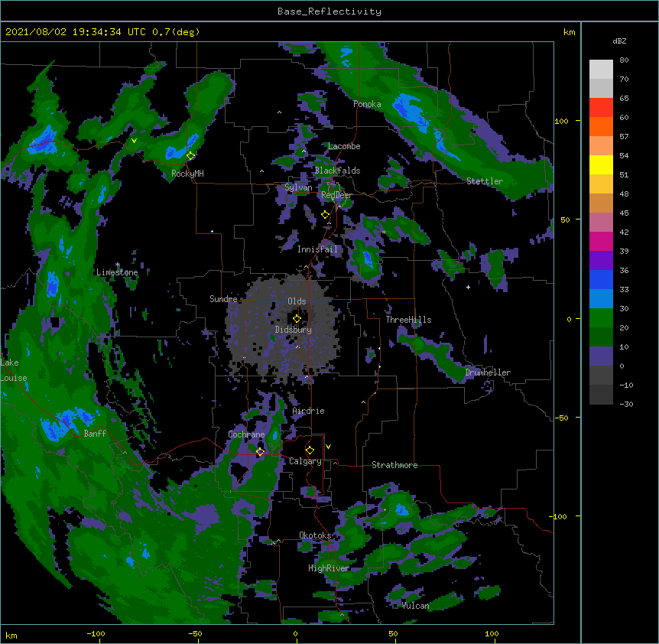
Task: Click the yellow V symbol east of Calgary
Action: pyautogui.click(x=328, y=447)
